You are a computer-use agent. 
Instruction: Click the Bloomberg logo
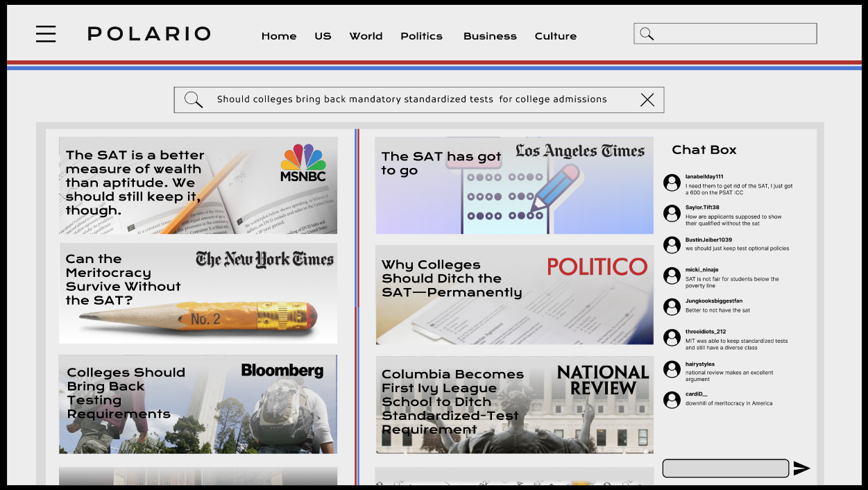(282, 371)
